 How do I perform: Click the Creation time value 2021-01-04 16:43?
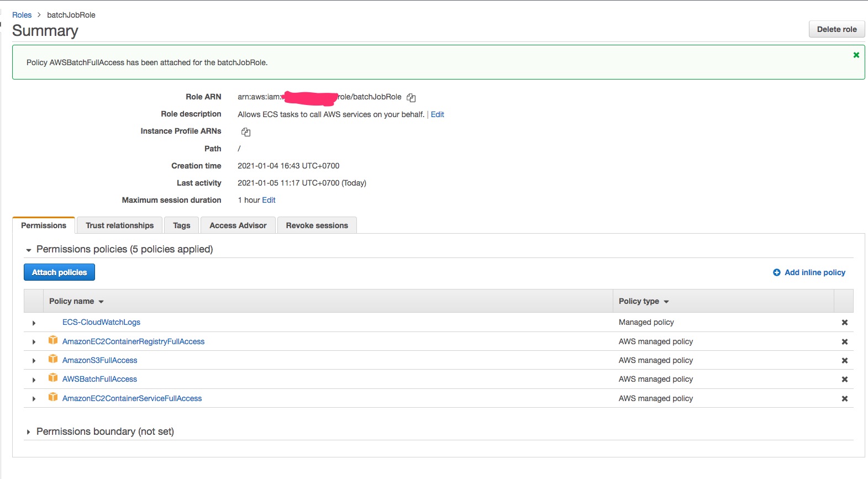pyautogui.click(x=288, y=166)
